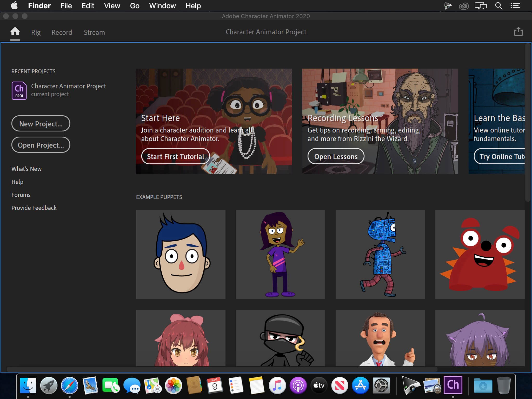This screenshot has height=399, width=532.
Task: Click Stream tab in navigation
Action: tap(94, 32)
